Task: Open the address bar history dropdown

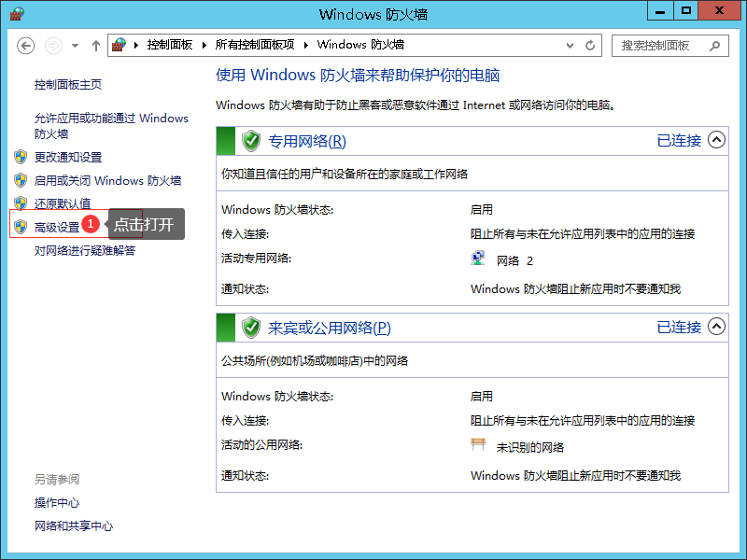Action: [570, 46]
